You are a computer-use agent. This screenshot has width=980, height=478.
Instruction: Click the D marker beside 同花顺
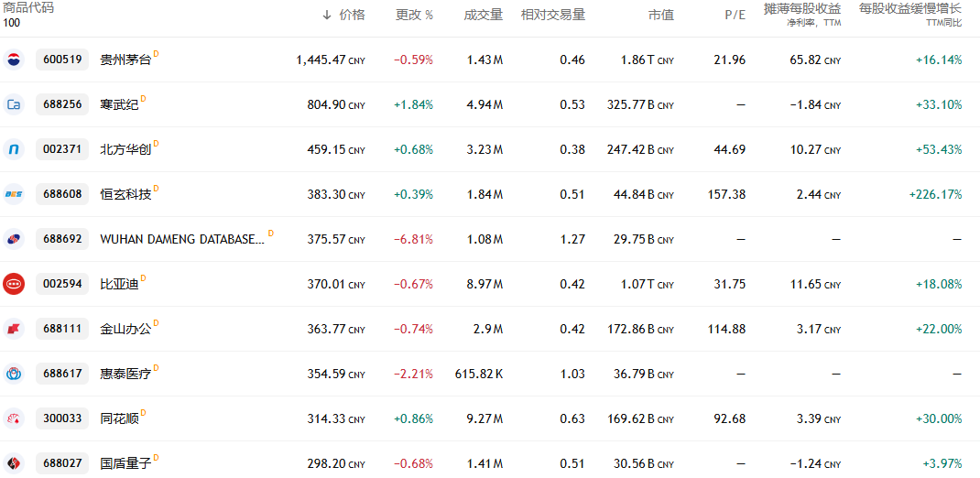coord(143,413)
